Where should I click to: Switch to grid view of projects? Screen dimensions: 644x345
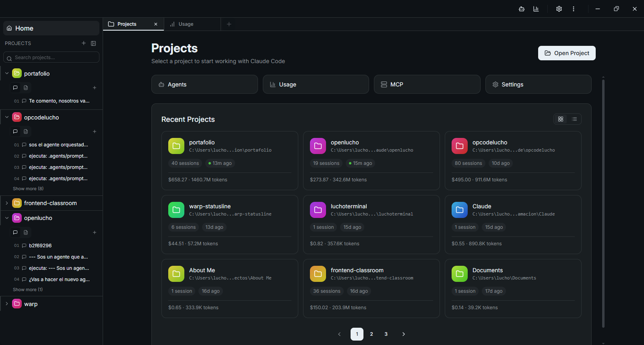561,119
